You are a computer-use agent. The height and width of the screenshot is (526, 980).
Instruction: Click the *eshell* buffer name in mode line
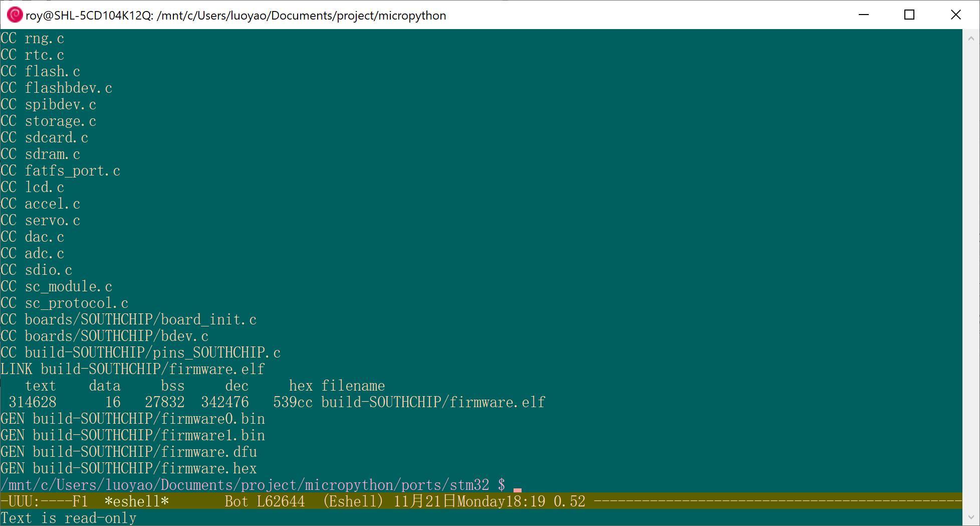pos(136,501)
